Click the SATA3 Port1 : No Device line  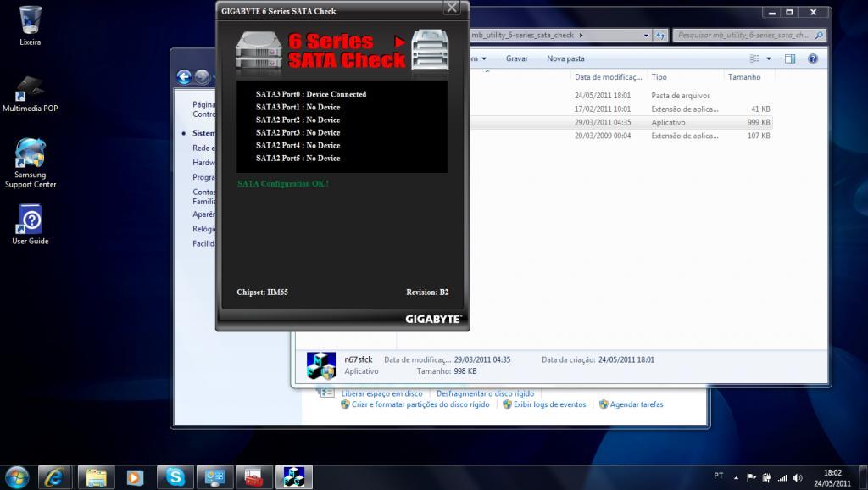(x=298, y=108)
